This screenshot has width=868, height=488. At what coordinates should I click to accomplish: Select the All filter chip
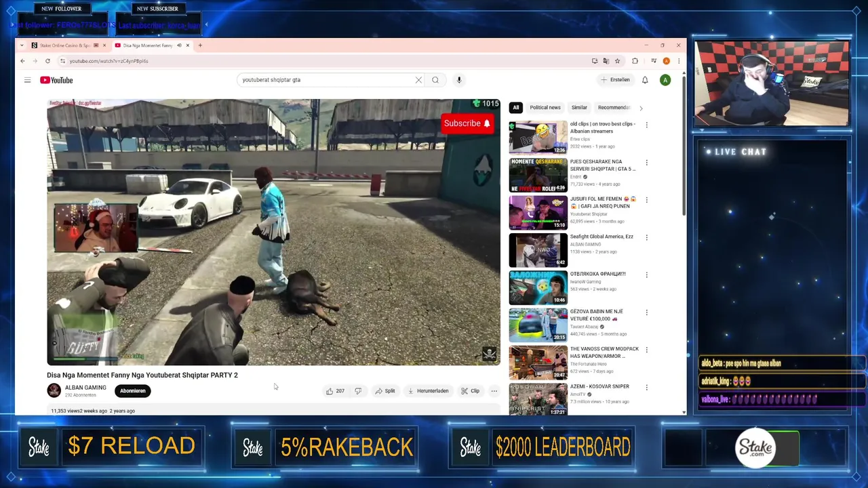516,108
